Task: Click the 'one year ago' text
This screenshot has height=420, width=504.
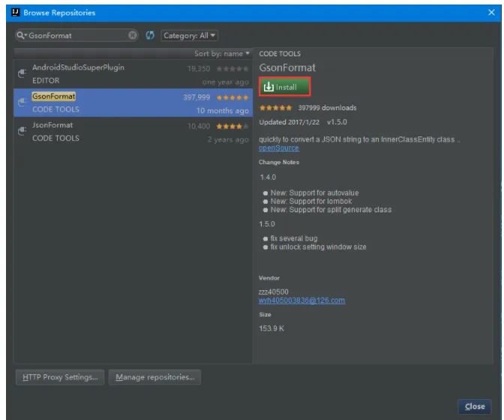Action: pos(225,82)
